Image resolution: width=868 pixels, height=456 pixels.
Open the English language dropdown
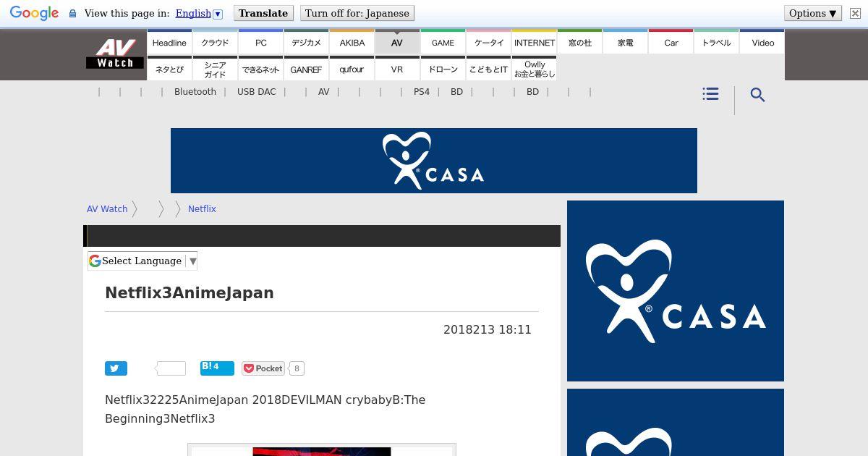[x=199, y=14]
